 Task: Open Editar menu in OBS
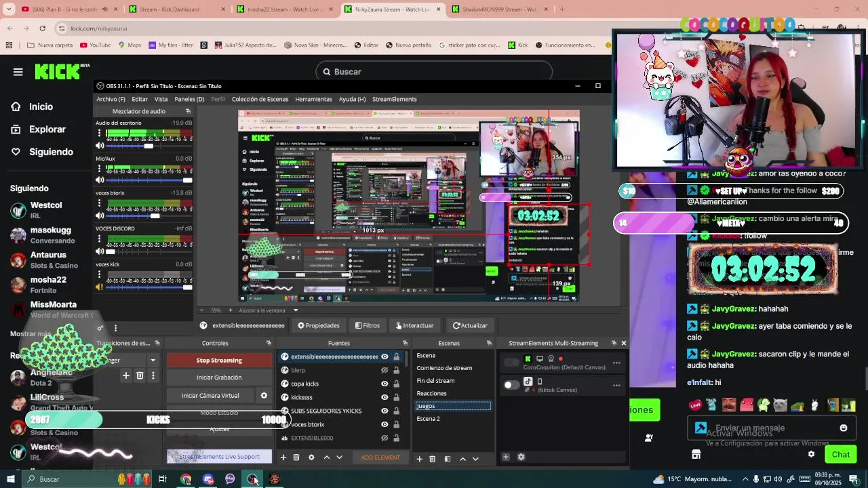[140, 99]
